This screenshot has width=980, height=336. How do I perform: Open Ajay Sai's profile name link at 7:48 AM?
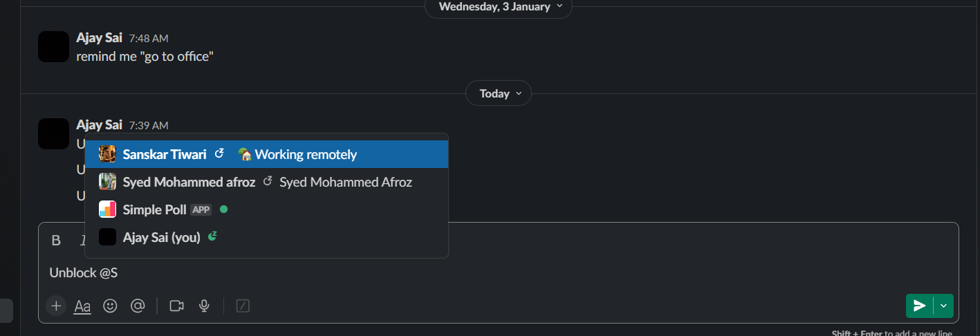coord(99,38)
